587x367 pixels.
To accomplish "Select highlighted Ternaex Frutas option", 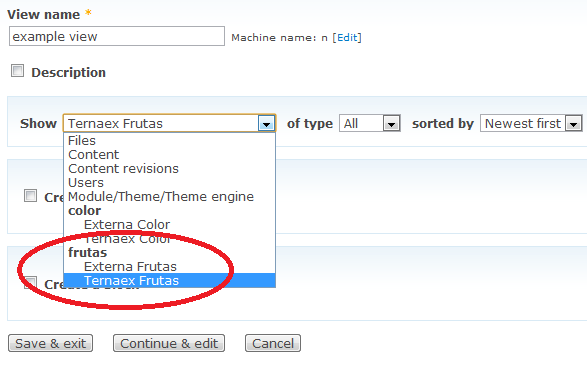I will pyautogui.click(x=170, y=280).
